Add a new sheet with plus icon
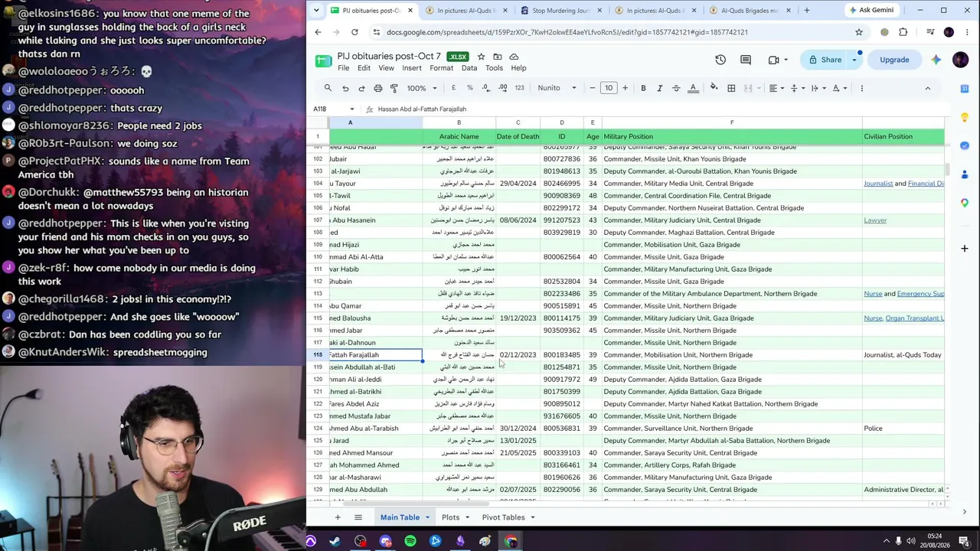This screenshot has height=551, width=980. click(x=337, y=517)
